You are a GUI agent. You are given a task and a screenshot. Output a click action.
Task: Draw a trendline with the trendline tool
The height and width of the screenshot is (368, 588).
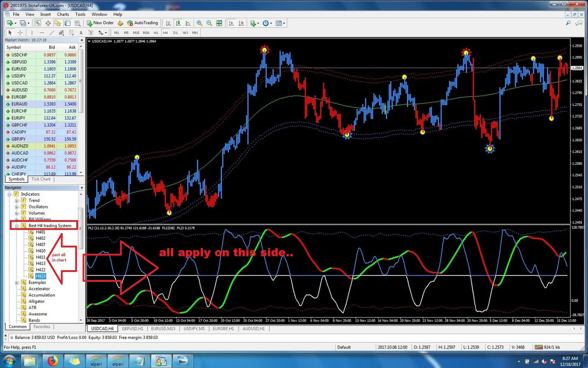pos(52,33)
